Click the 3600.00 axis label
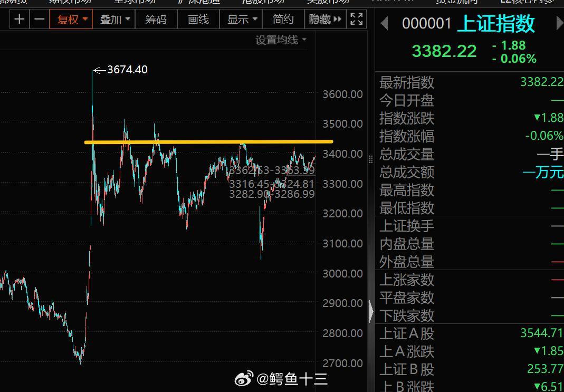 click(342, 94)
